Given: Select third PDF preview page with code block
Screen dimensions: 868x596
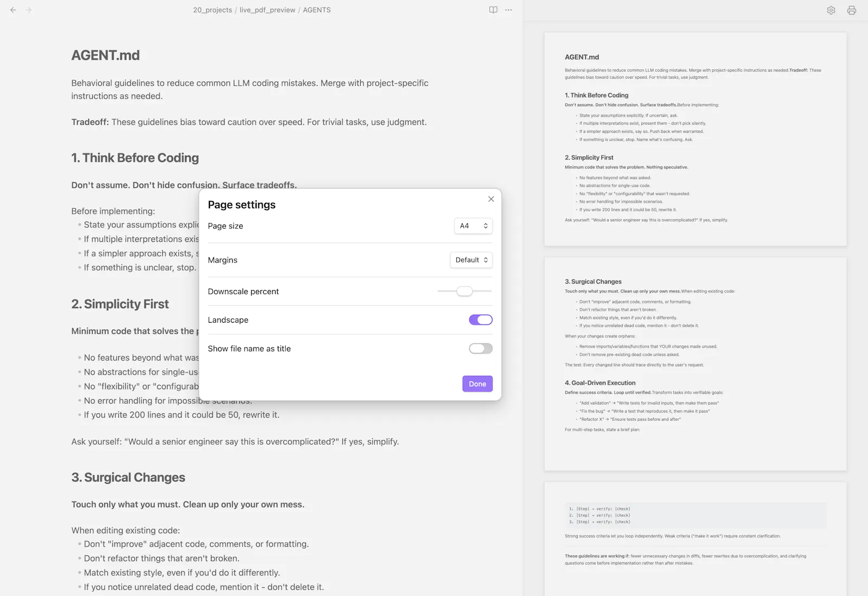Looking at the screenshot, I should click(x=695, y=539).
